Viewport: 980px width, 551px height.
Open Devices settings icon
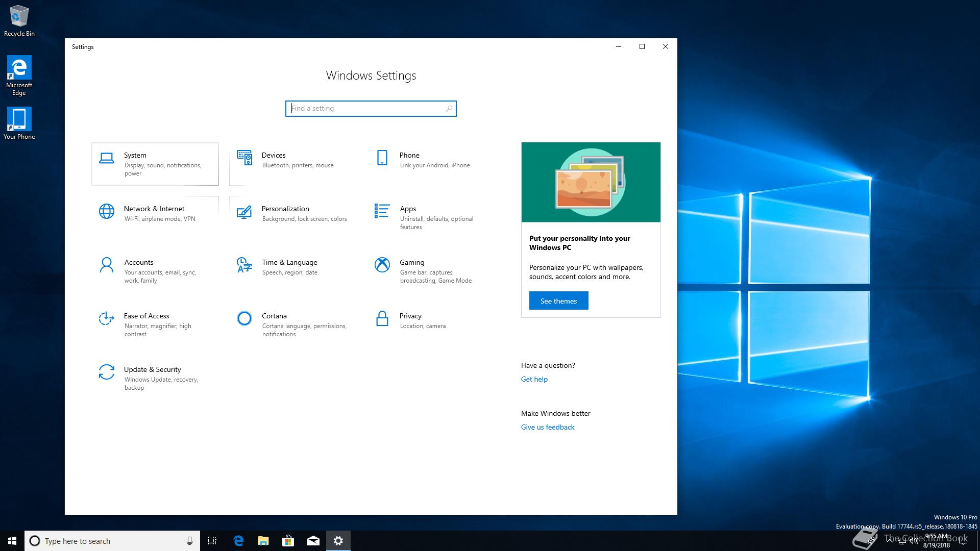244,158
